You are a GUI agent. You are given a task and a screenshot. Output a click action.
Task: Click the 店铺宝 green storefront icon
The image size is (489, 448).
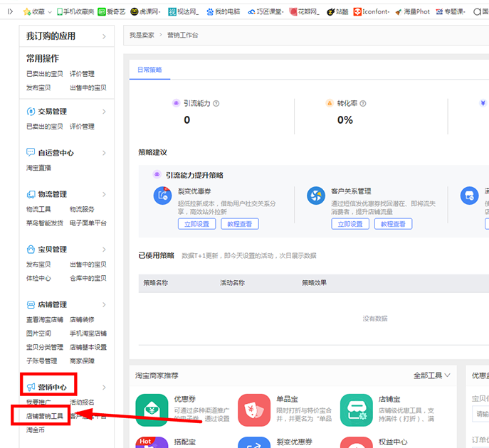pos(356,409)
